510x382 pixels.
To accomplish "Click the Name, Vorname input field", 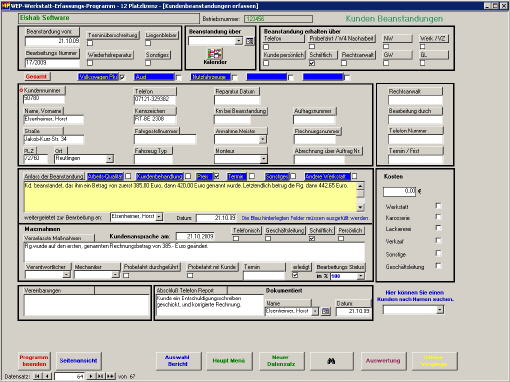I will point(54,119).
